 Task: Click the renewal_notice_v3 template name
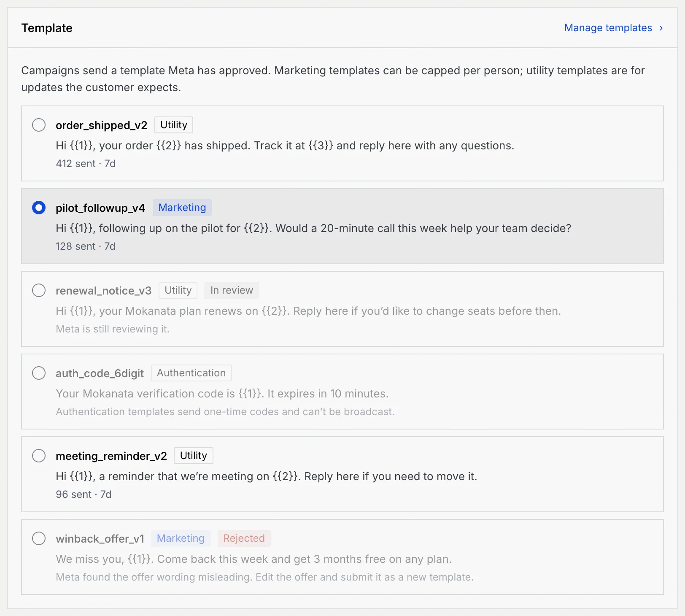click(104, 291)
